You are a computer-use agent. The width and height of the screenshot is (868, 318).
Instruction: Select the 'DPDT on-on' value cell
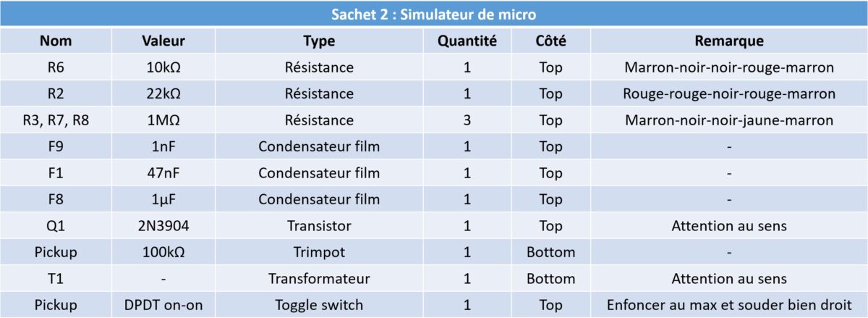coord(163,305)
